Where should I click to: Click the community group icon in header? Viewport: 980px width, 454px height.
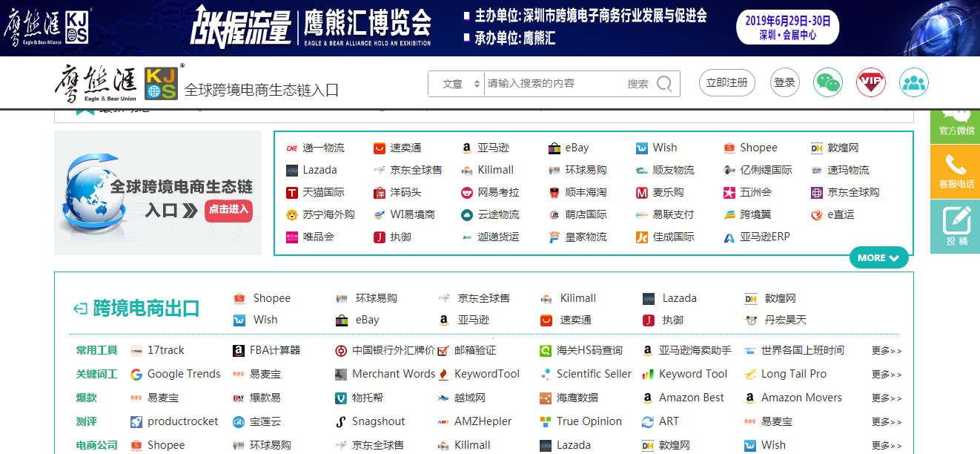click(x=914, y=83)
